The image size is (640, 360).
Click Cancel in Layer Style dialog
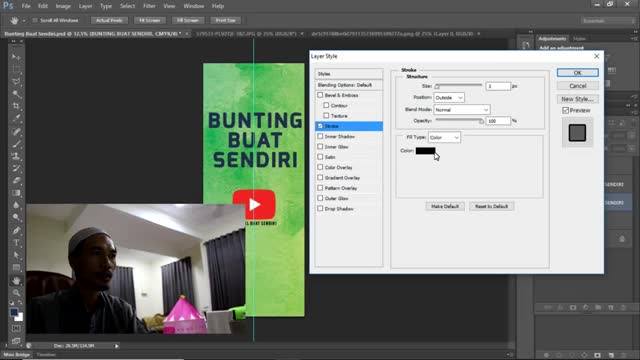click(578, 86)
